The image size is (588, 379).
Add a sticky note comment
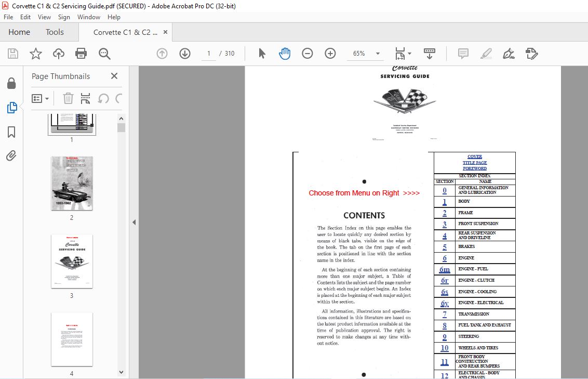tap(463, 54)
